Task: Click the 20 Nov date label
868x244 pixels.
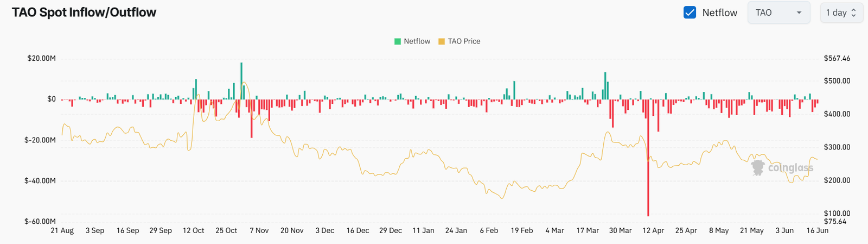Action: coord(292,230)
